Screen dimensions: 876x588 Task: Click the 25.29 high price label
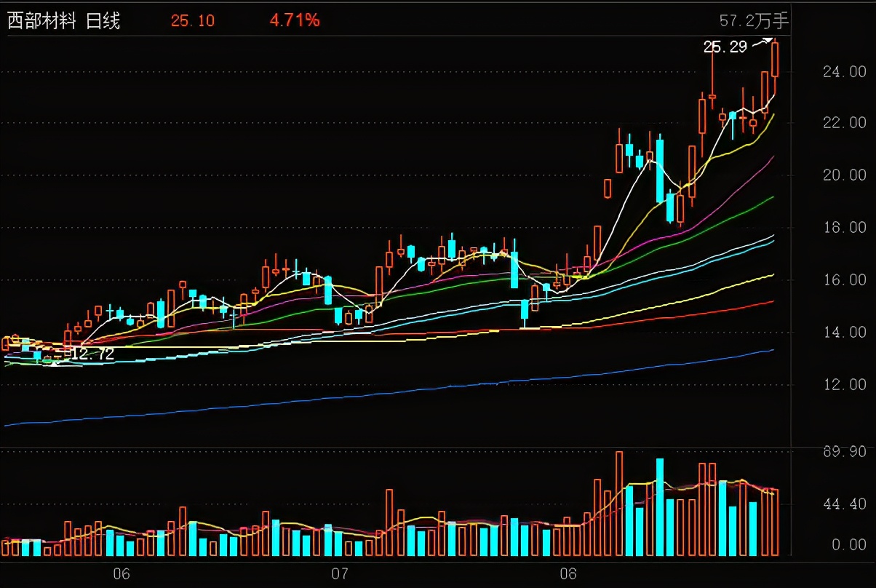725,47
